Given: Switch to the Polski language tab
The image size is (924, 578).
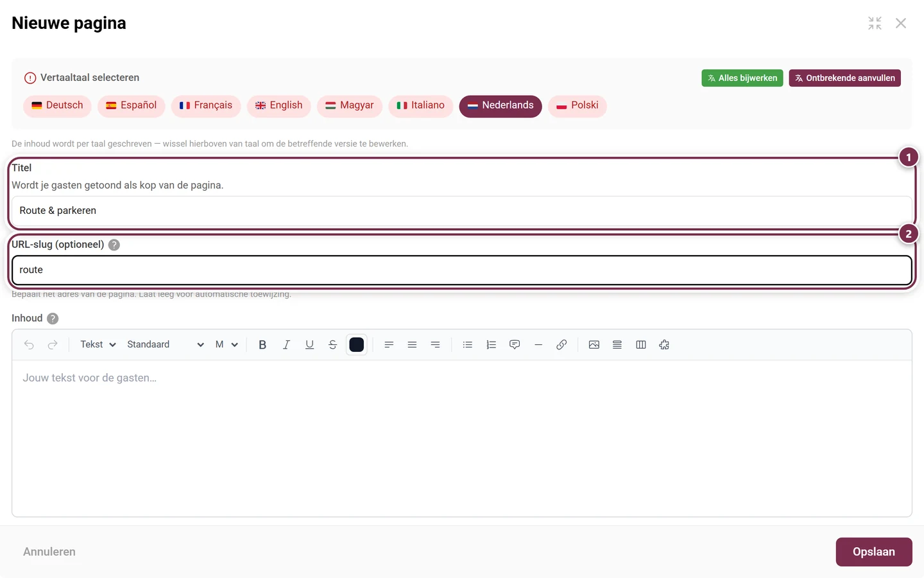Looking at the screenshot, I should coord(577,106).
